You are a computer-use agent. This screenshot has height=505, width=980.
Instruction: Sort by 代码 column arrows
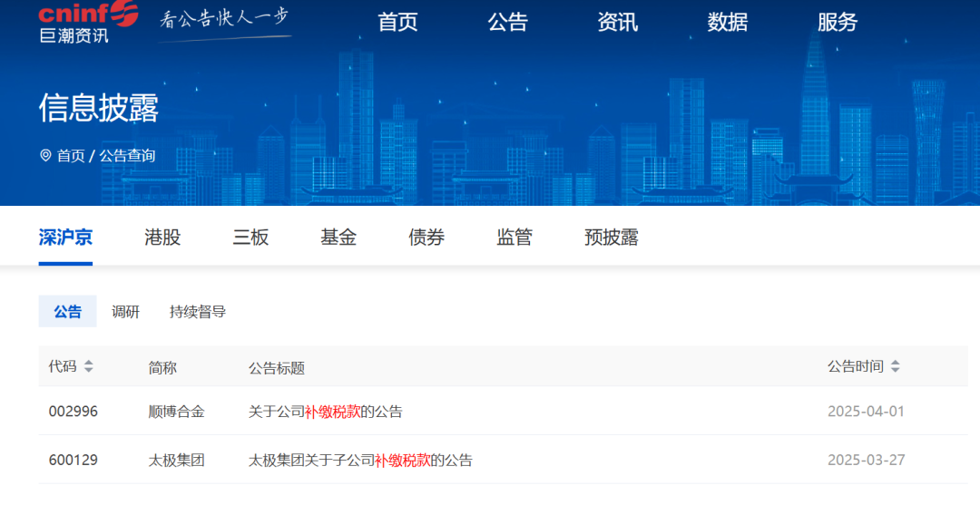(x=89, y=366)
